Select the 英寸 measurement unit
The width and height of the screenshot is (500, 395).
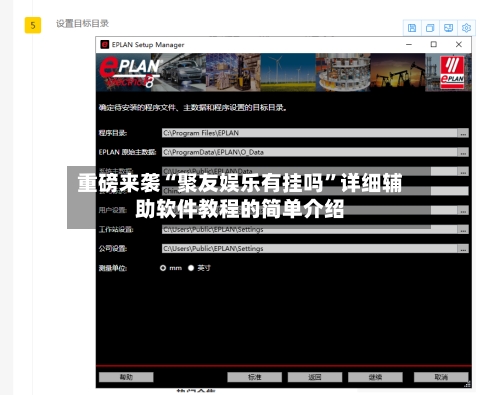pos(191,268)
